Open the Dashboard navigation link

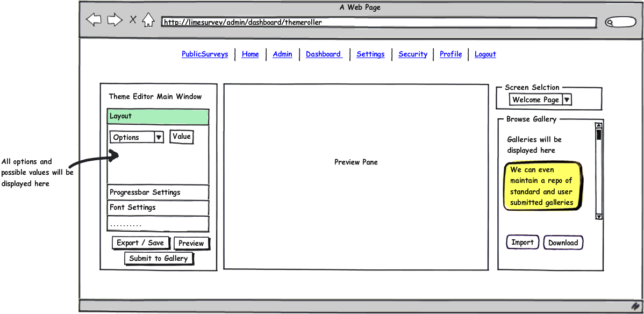coord(323,54)
